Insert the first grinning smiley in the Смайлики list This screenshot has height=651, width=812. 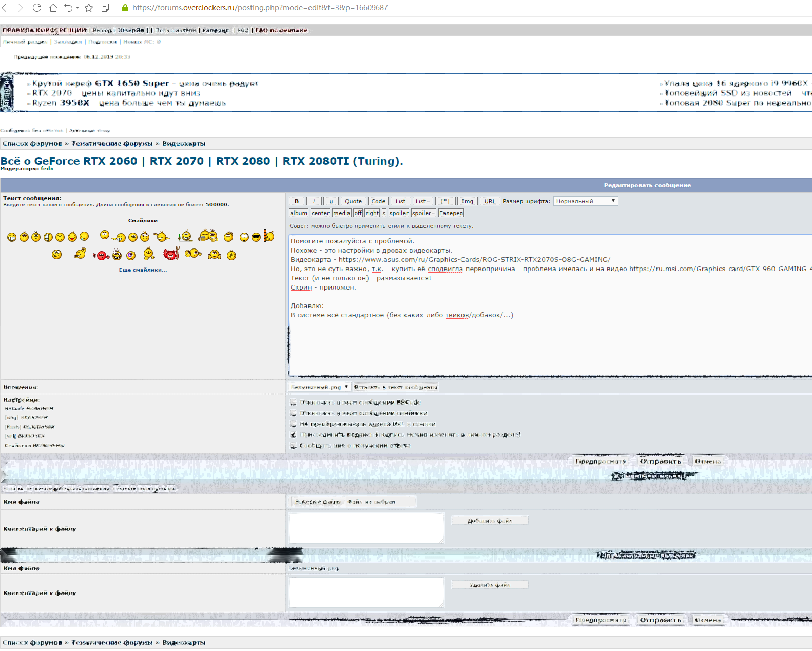click(12, 237)
